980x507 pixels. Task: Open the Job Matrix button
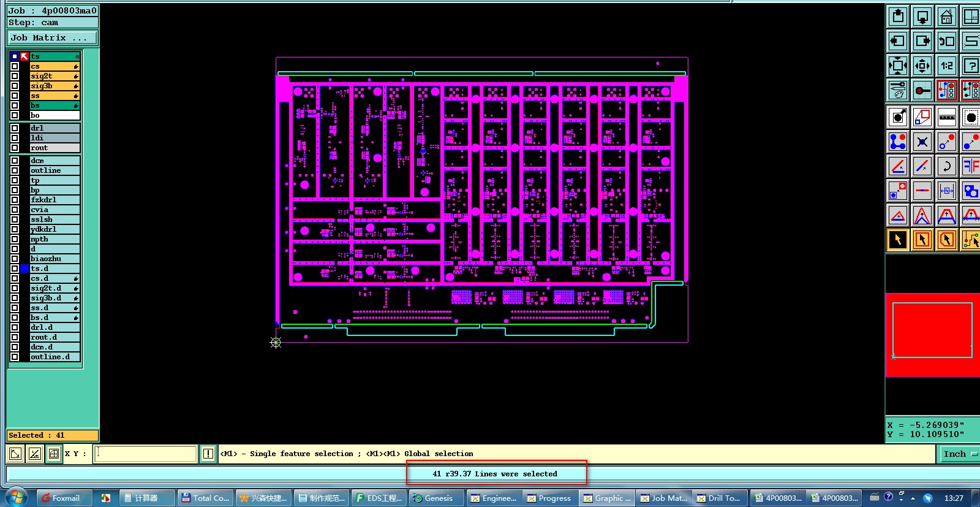[53, 38]
